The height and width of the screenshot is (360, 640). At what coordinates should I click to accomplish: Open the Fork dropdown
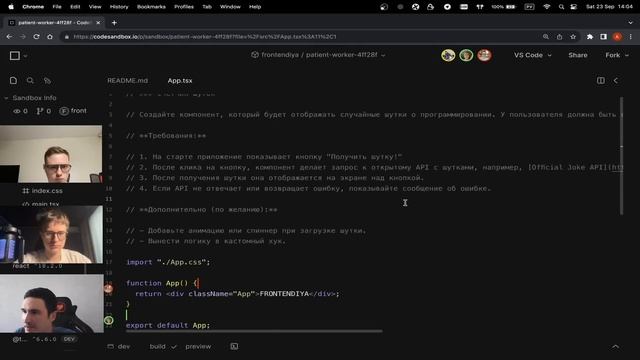pos(617,55)
